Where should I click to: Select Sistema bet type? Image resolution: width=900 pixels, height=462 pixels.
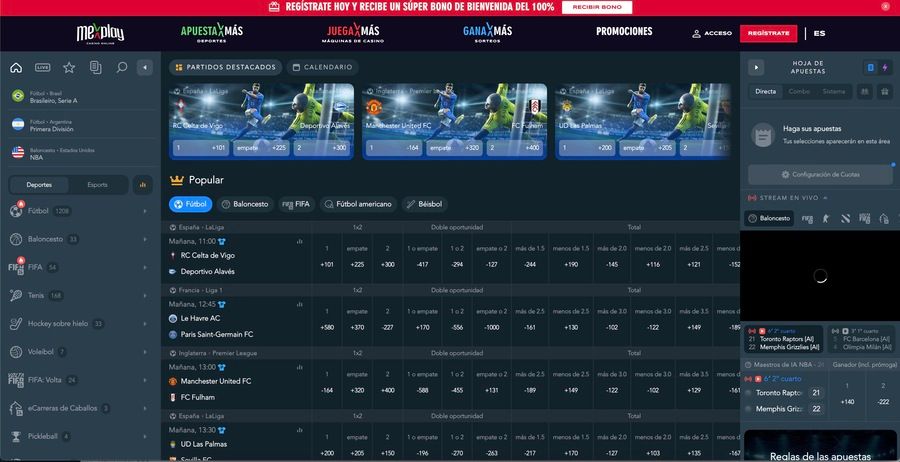(833, 92)
